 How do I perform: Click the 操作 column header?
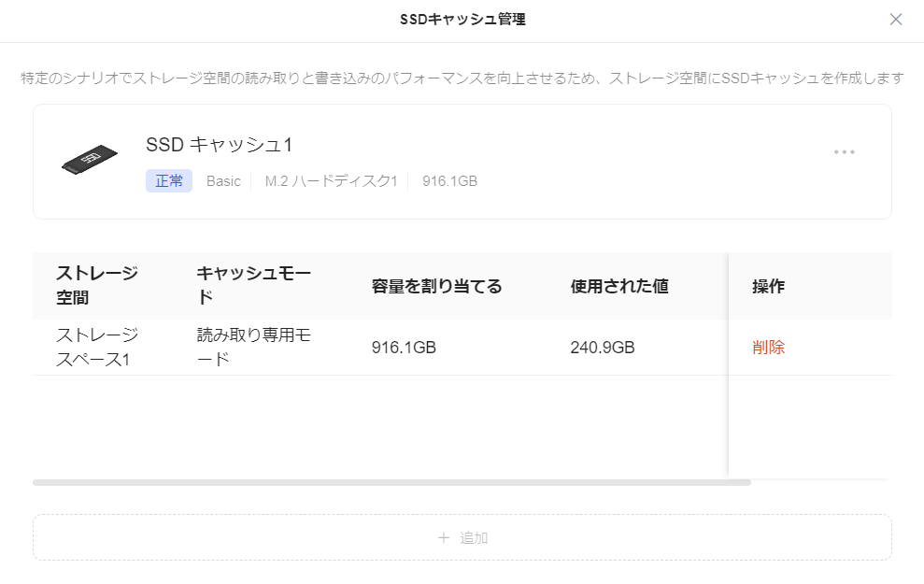pyautogui.click(x=768, y=287)
